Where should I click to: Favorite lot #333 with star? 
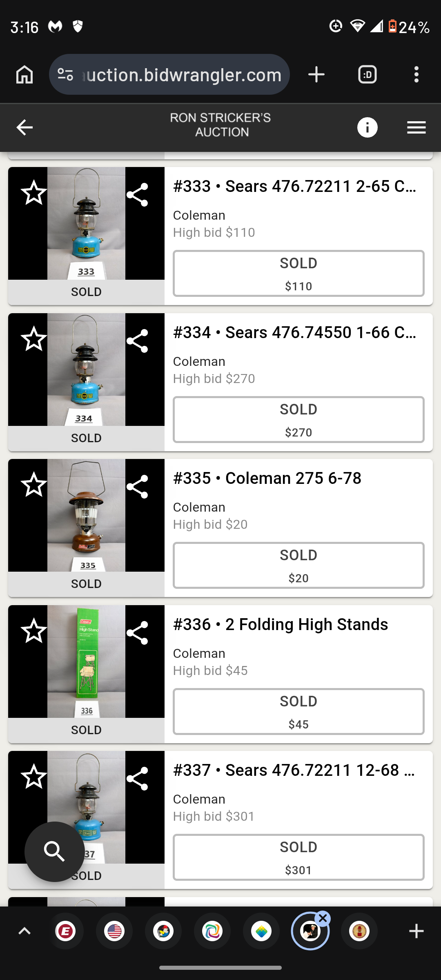click(34, 193)
